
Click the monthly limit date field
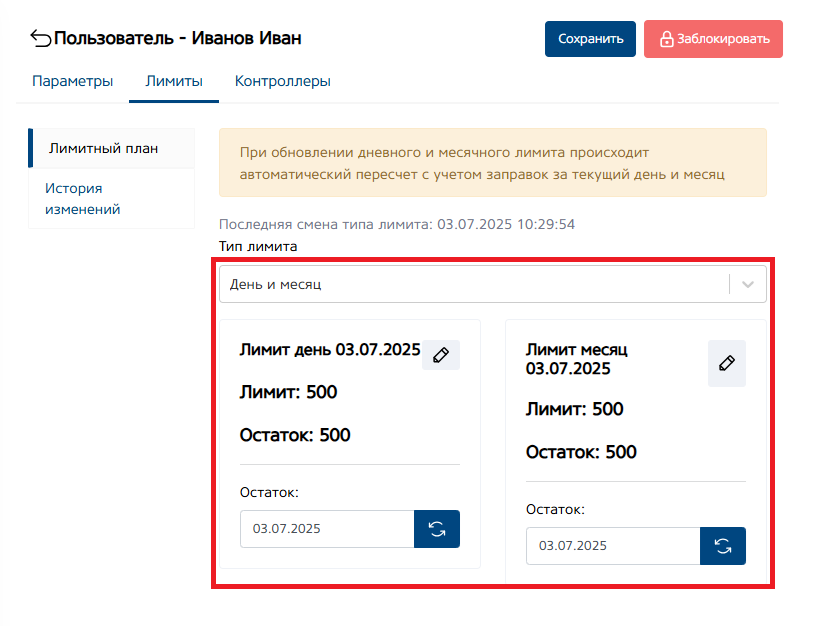point(613,546)
